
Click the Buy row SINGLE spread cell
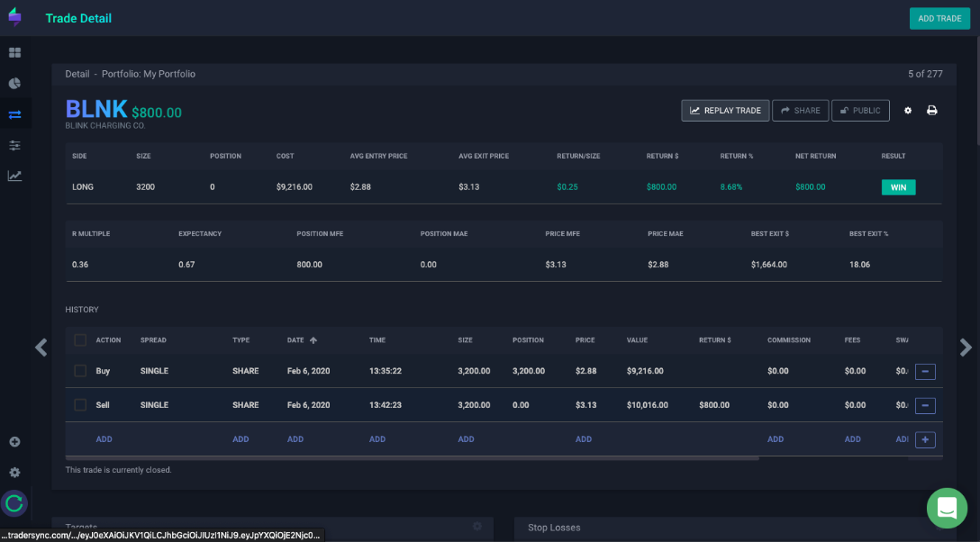(154, 371)
